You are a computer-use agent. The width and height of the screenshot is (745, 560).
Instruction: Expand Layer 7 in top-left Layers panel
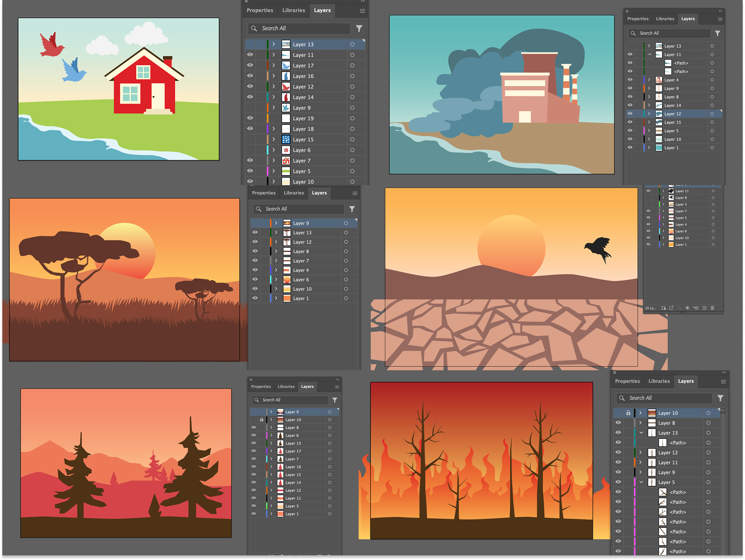[274, 161]
